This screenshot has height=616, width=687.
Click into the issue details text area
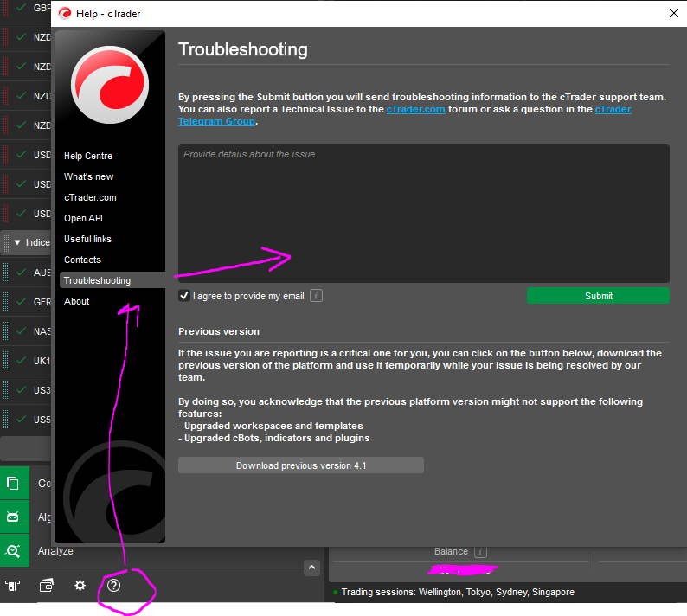click(424, 214)
